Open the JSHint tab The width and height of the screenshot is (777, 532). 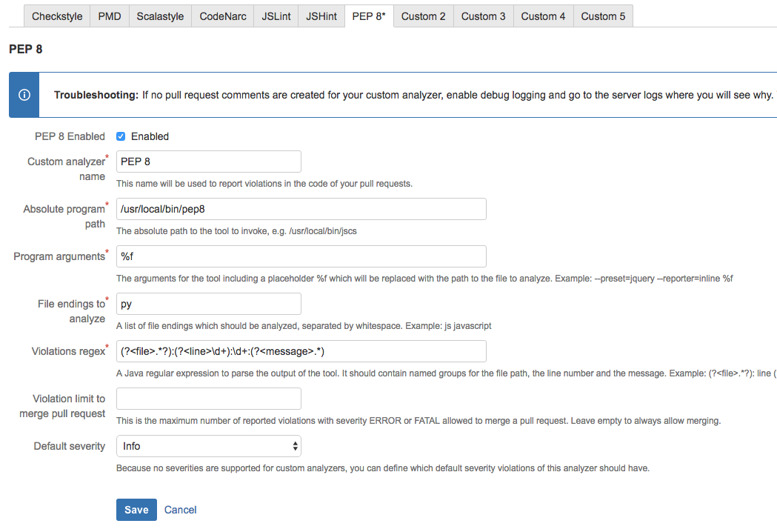pos(321,16)
